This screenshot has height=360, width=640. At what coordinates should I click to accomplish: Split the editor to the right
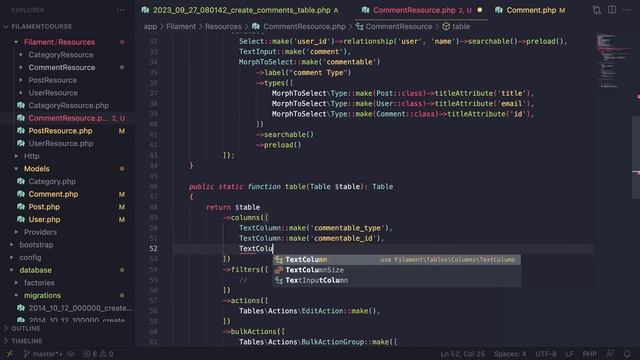pos(612,10)
